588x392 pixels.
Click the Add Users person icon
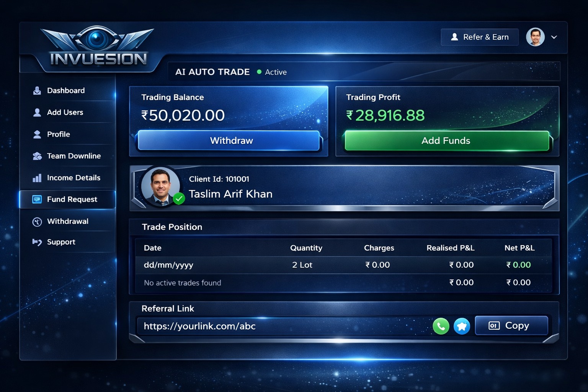click(37, 113)
